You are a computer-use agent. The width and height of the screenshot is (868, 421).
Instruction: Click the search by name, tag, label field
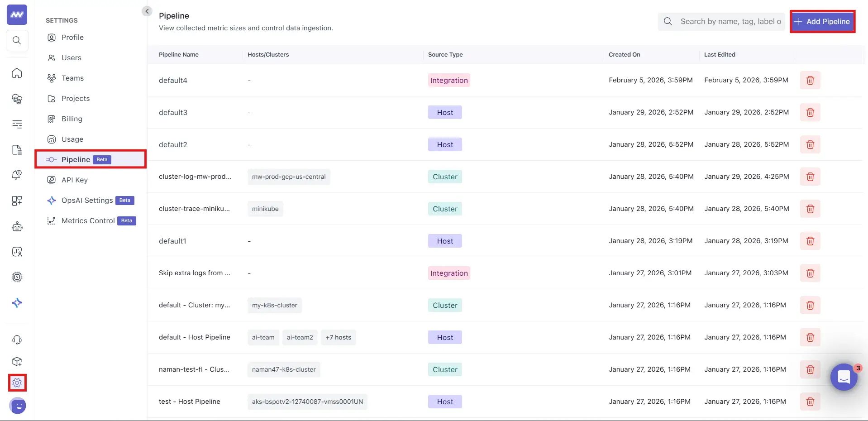[x=729, y=21]
